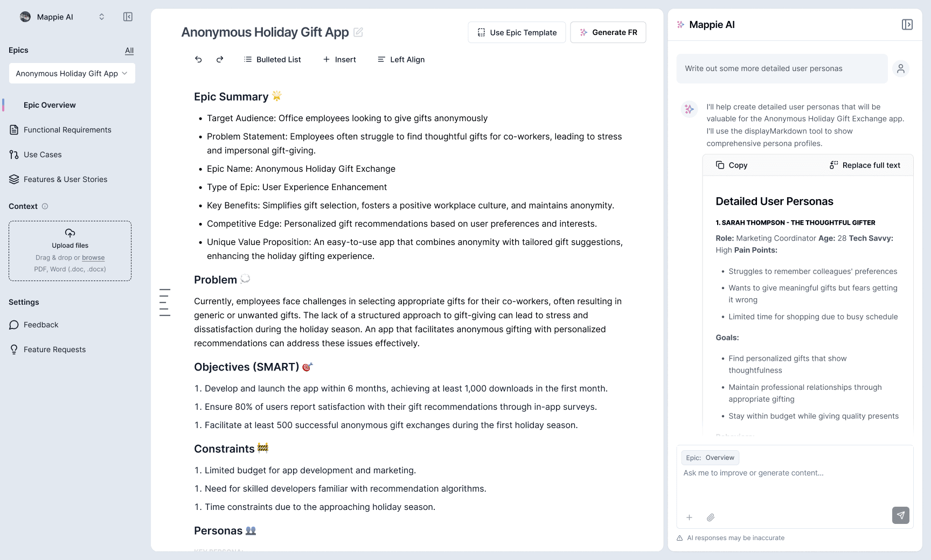Collapse the left sidebar panel
The height and width of the screenshot is (560, 931).
(128, 17)
